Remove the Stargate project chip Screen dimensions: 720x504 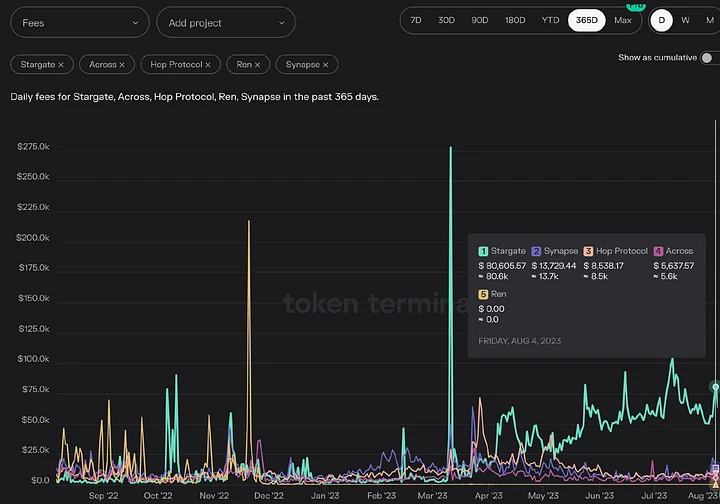(60, 64)
